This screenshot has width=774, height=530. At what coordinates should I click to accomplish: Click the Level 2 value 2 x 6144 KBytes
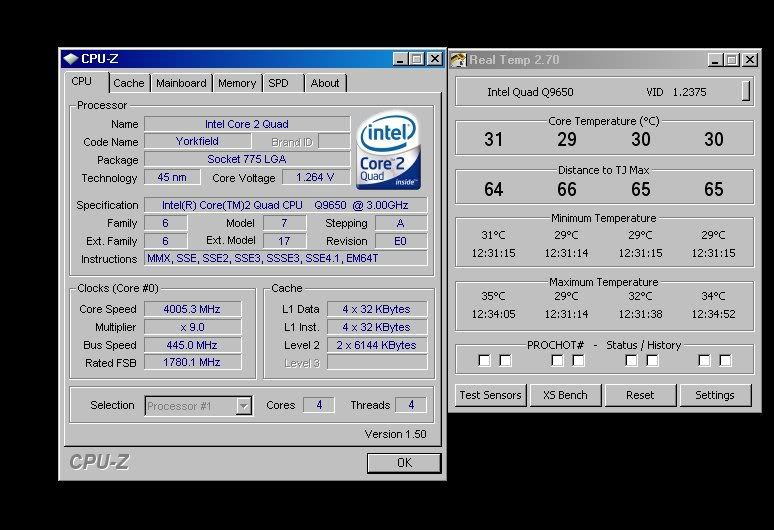point(377,345)
